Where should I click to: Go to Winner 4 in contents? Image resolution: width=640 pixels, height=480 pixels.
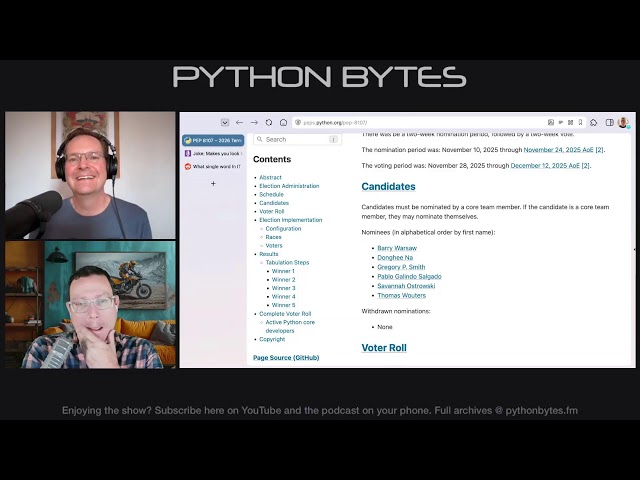pos(284,297)
